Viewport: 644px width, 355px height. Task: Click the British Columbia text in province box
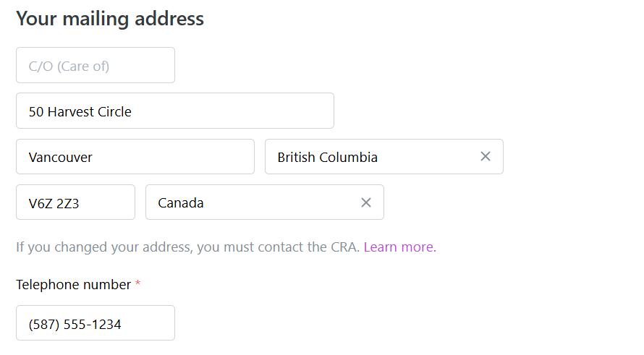(x=327, y=158)
